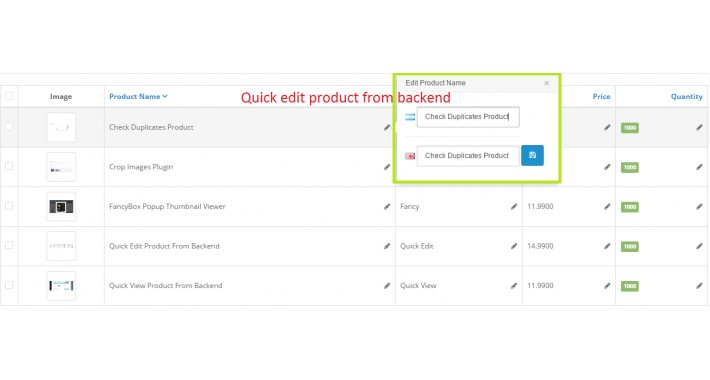Select the '14.9900' price cell
Viewport: 710px width, 380px height.
[x=540, y=246]
